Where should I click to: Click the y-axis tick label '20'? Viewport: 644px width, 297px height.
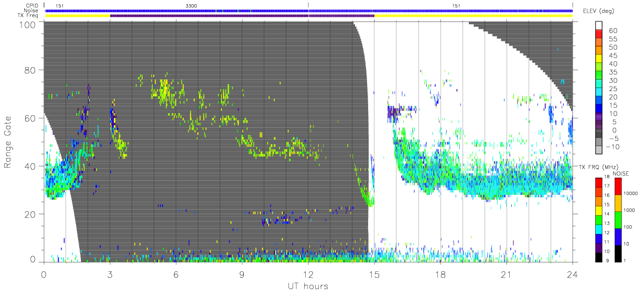(x=30, y=214)
